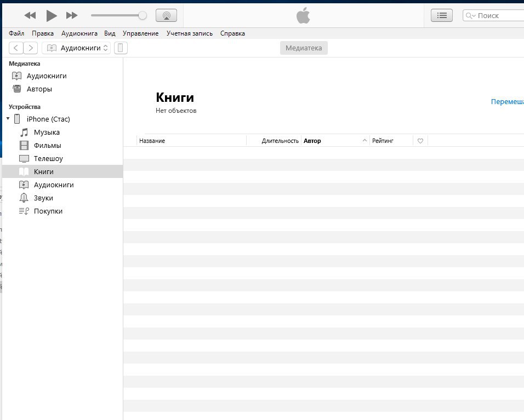Click the Книги heading text

(175, 97)
